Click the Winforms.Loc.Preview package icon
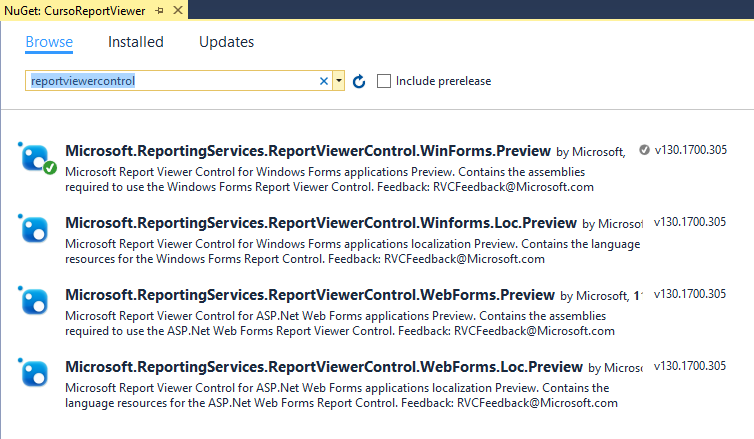 tap(36, 229)
